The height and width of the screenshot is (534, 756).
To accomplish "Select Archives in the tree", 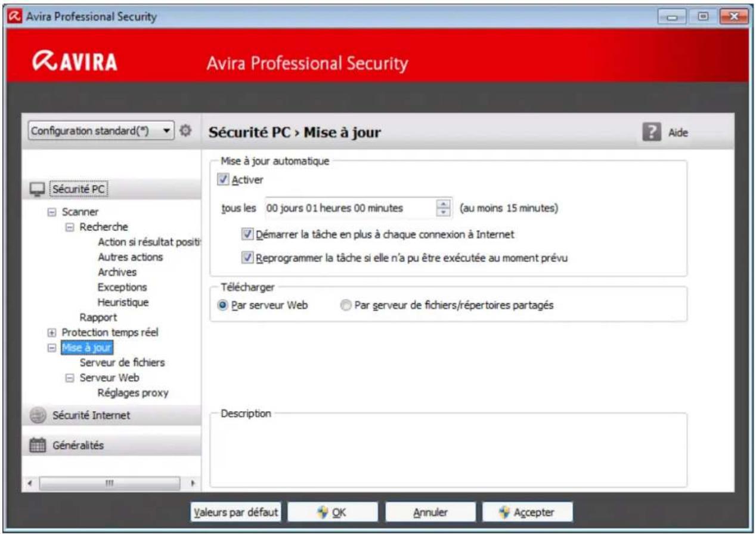I will click(x=117, y=272).
